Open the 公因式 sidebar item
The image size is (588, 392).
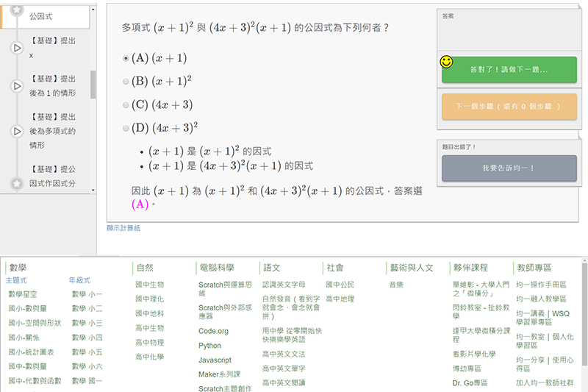pyautogui.click(x=41, y=16)
